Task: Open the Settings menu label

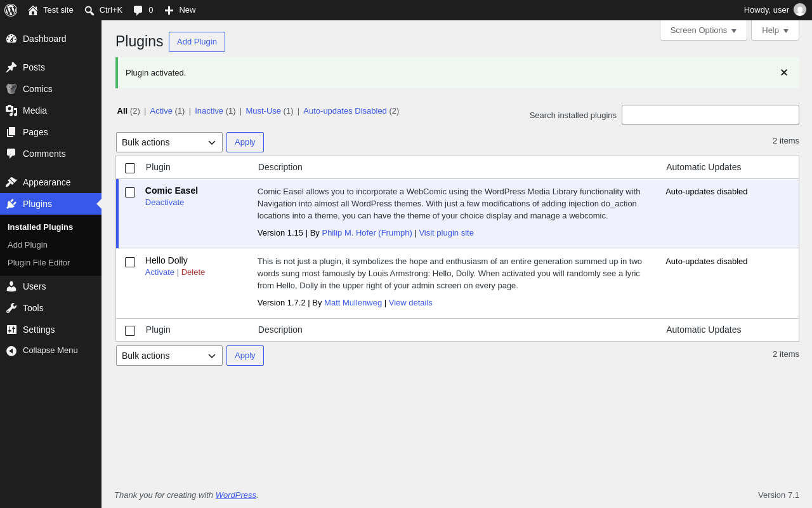Action: (x=39, y=330)
